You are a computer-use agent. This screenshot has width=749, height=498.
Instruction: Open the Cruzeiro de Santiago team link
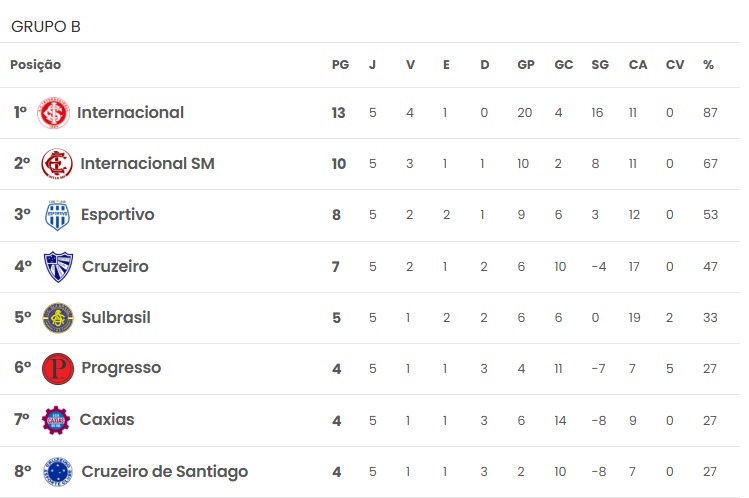[x=165, y=472]
